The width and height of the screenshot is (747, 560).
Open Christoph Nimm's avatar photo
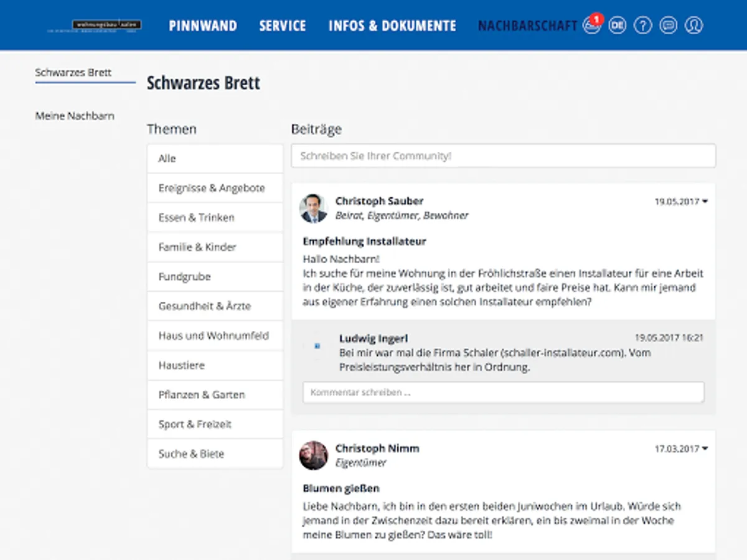pyautogui.click(x=314, y=455)
